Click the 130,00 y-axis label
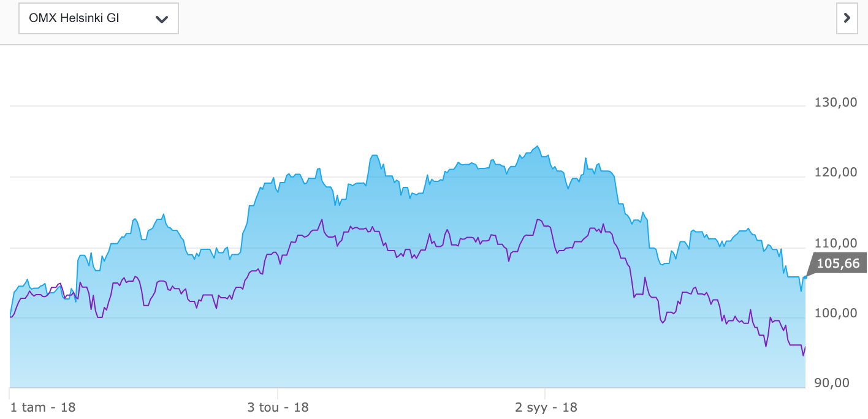The height and width of the screenshot is (419, 868). (x=836, y=102)
